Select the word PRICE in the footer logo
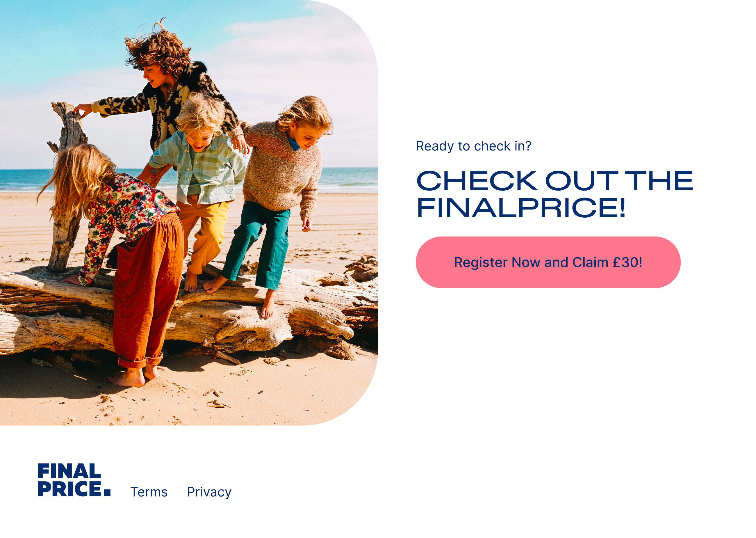 click(x=69, y=489)
